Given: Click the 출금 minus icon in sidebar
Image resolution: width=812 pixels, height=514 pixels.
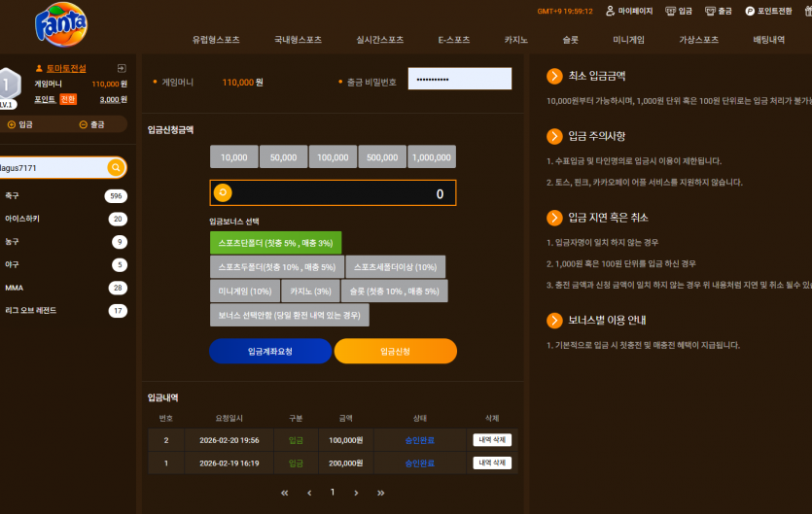Looking at the screenshot, I should click(x=83, y=124).
